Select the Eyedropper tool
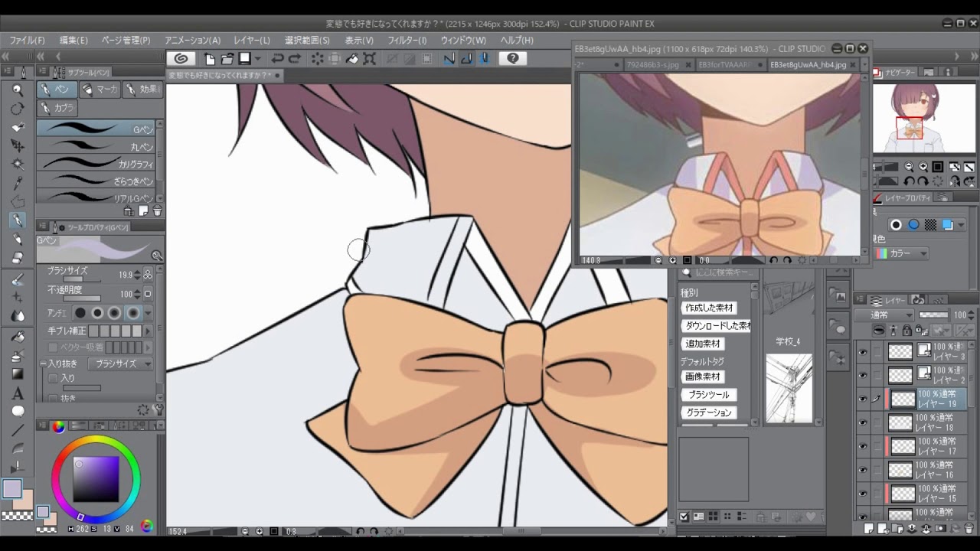 tap(18, 183)
